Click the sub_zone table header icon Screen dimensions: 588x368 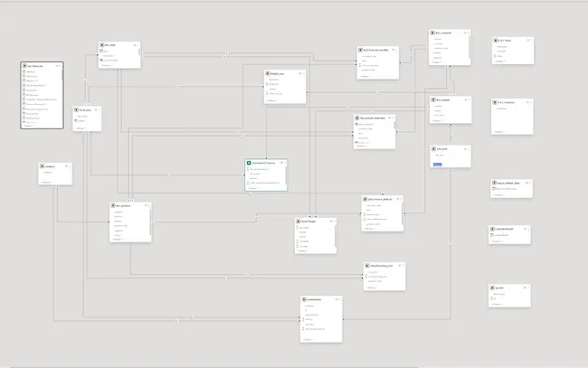[x=434, y=149]
